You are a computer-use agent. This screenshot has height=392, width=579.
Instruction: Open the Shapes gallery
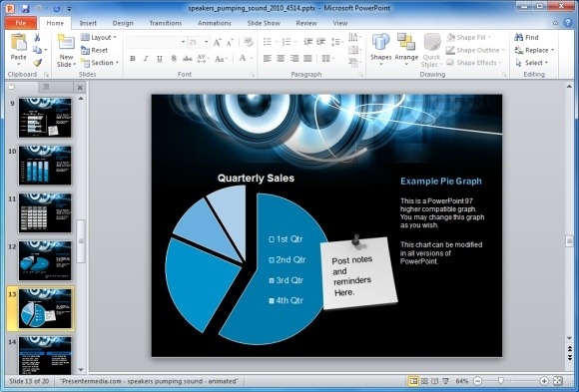(x=380, y=50)
